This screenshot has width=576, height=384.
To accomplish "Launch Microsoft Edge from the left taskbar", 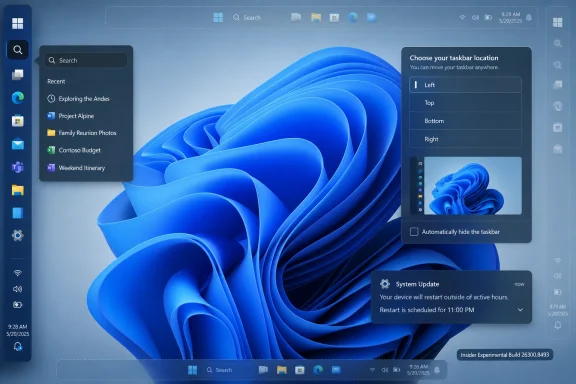I will pos(18,98).
